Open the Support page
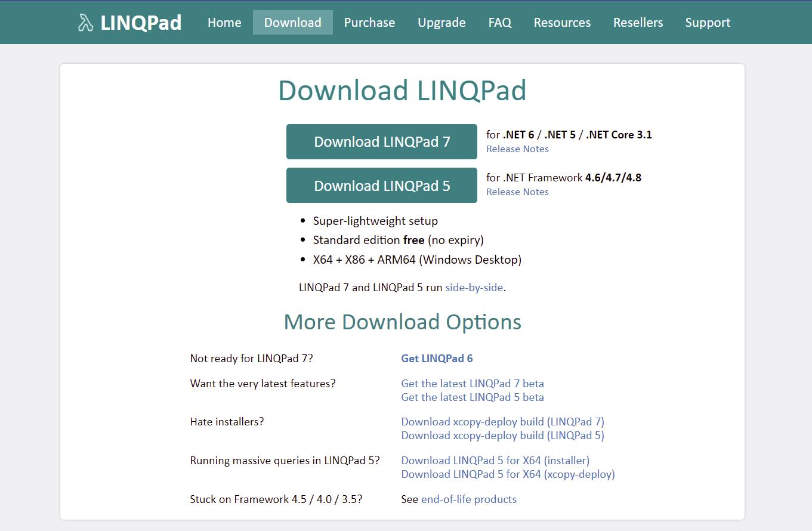The width and height of the screenshot is (812, 531). pyautogui.click(x=708, y=22)
